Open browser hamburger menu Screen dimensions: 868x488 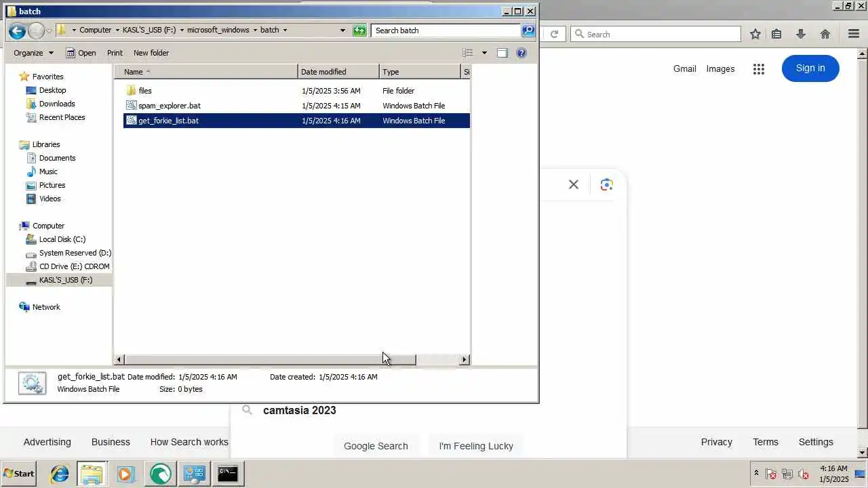(854, 34)
